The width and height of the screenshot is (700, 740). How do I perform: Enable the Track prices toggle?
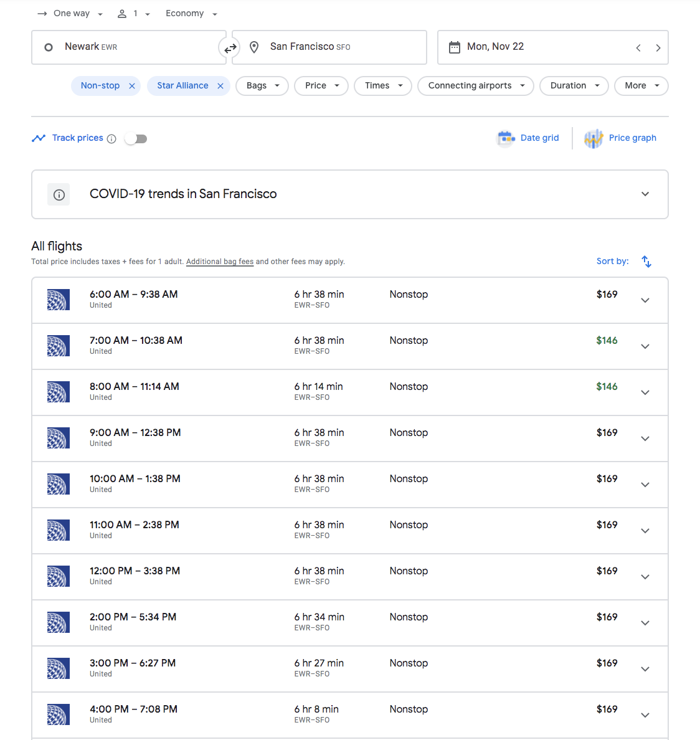tap(136, 138)
